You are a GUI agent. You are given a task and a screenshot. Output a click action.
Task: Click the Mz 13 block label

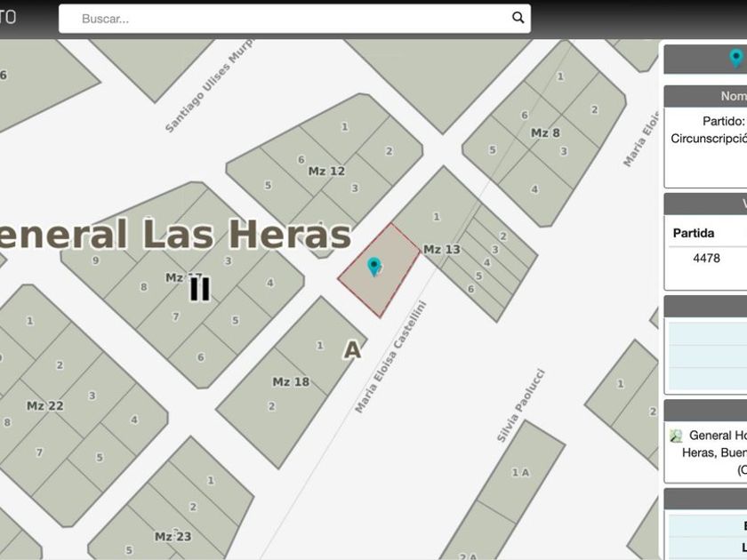click(x=442, y=249)
